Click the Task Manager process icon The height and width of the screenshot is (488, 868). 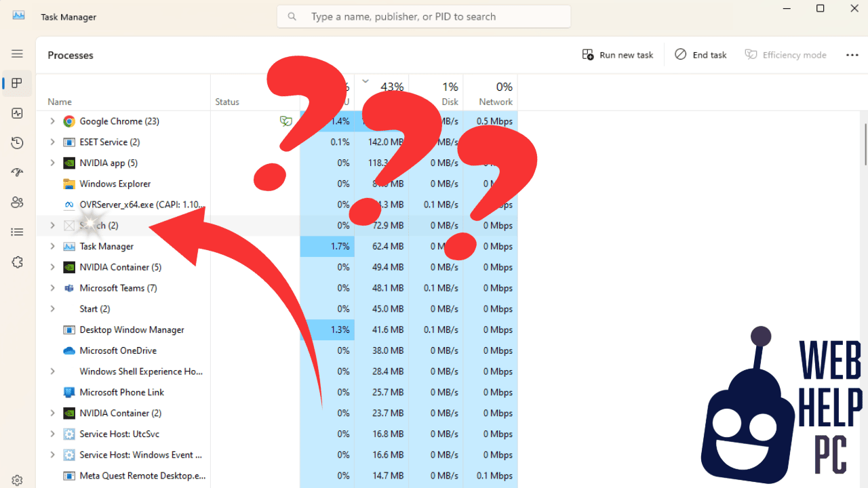tap(68, 247)
